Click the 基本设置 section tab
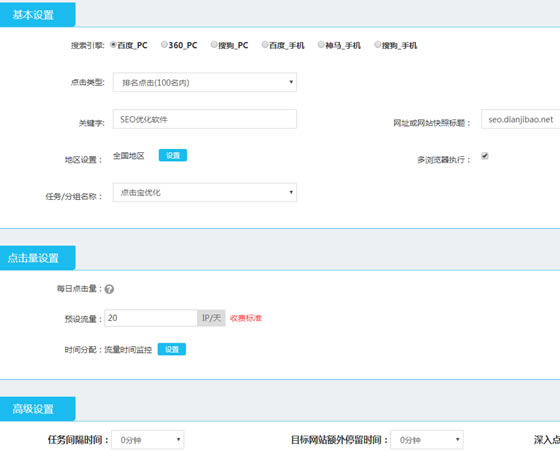The height and width of the screenshot is (453, 560). click(x=37, y=15)
